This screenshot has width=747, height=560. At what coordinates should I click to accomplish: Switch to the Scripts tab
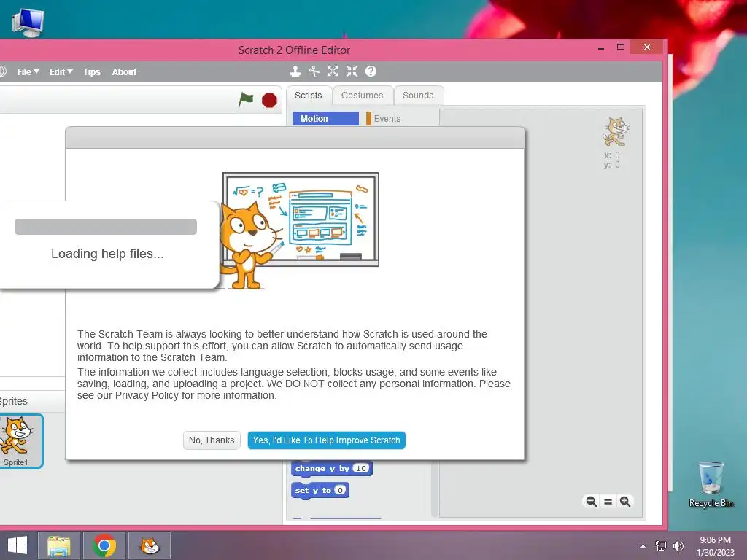pos(309,96)
